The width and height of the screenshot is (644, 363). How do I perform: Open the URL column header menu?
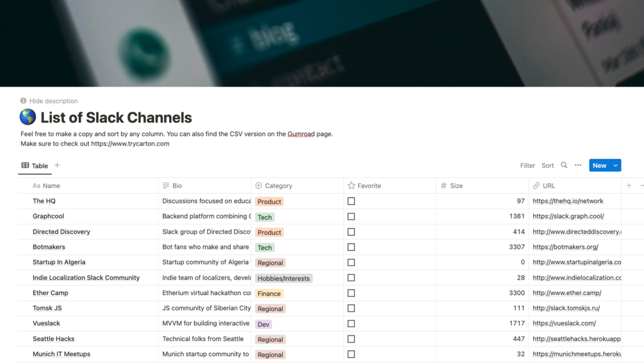pyautogui.click(x=575, y=186)
